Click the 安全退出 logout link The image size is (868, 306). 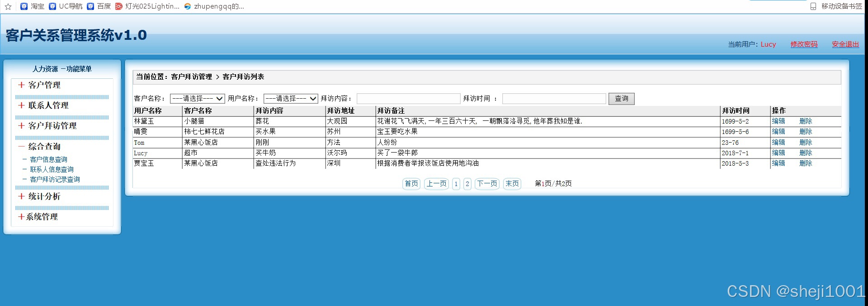(x=845, y=44)
